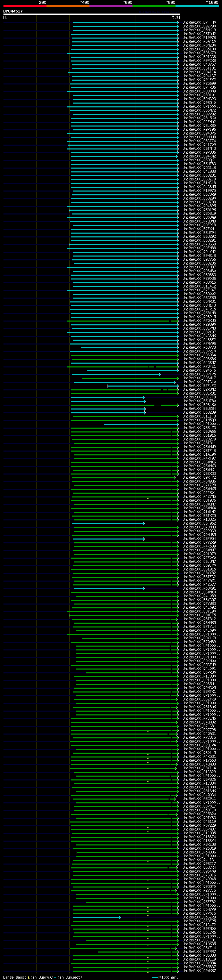Click the cyan ~100% identity legend segment
The width and height of the screenshot is (222, 980).
(197, 6)
